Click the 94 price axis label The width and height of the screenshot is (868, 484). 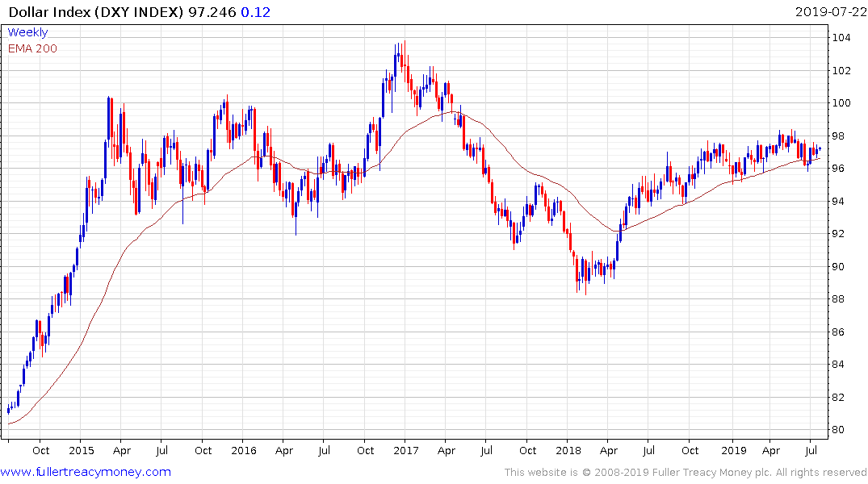[838, 202]
